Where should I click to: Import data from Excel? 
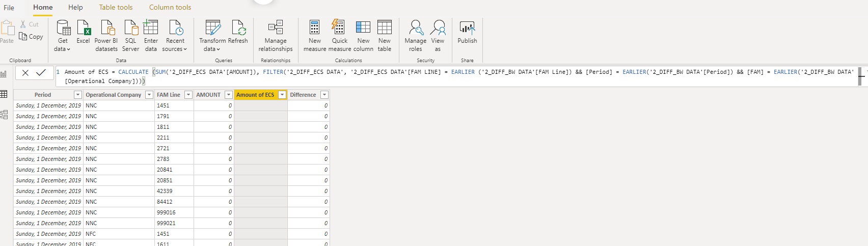click(x=83, y=32)
